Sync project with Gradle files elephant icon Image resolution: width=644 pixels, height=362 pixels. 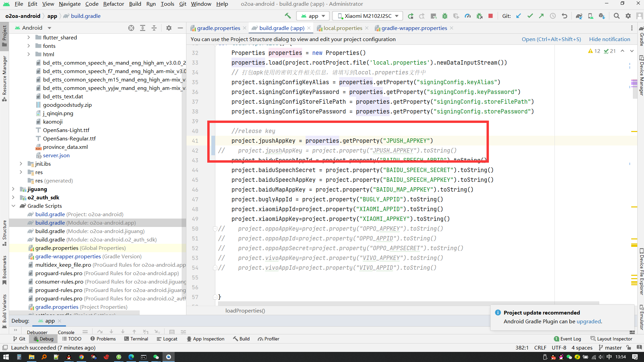pos(579,16)
